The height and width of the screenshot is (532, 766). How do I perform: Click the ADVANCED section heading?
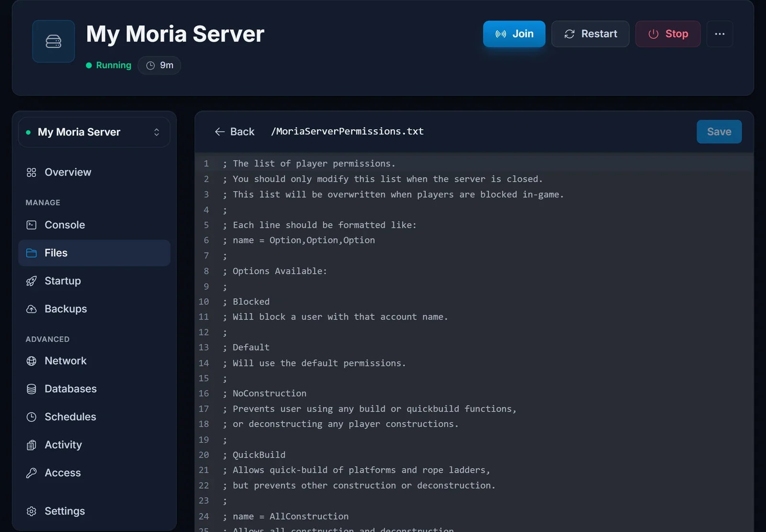[x=47, y=339]
